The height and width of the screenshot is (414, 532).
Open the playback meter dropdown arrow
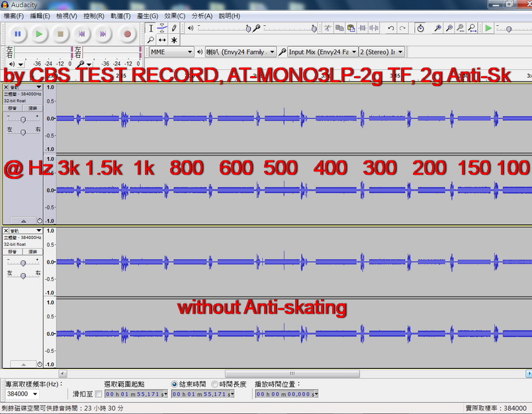click(x=21, y=64)
